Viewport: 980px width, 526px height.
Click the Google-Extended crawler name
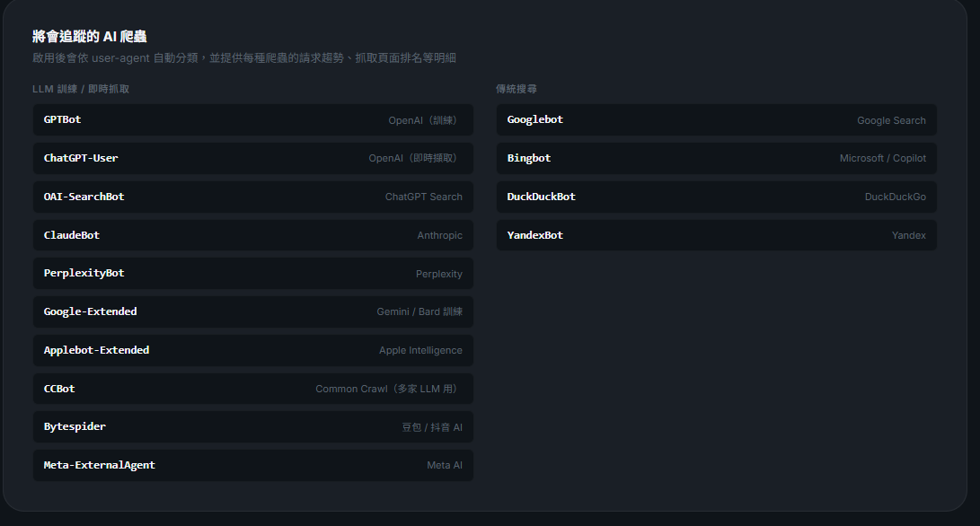click(x=90, y=311)
